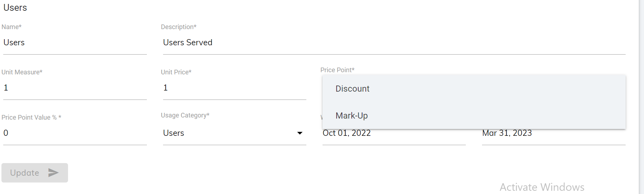The width and height of the screenshot is (644, 194).
Task: Focus the Name input field
Action: [75, 43]
